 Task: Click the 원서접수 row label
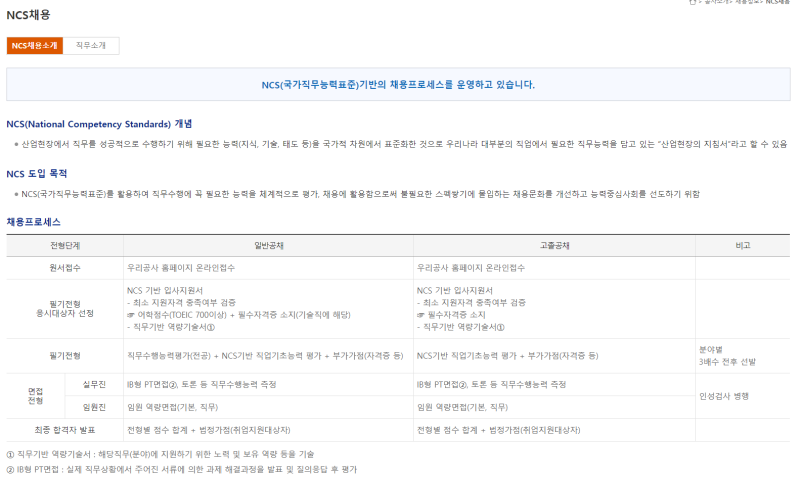pyautogui.click(x=64, y=268)
